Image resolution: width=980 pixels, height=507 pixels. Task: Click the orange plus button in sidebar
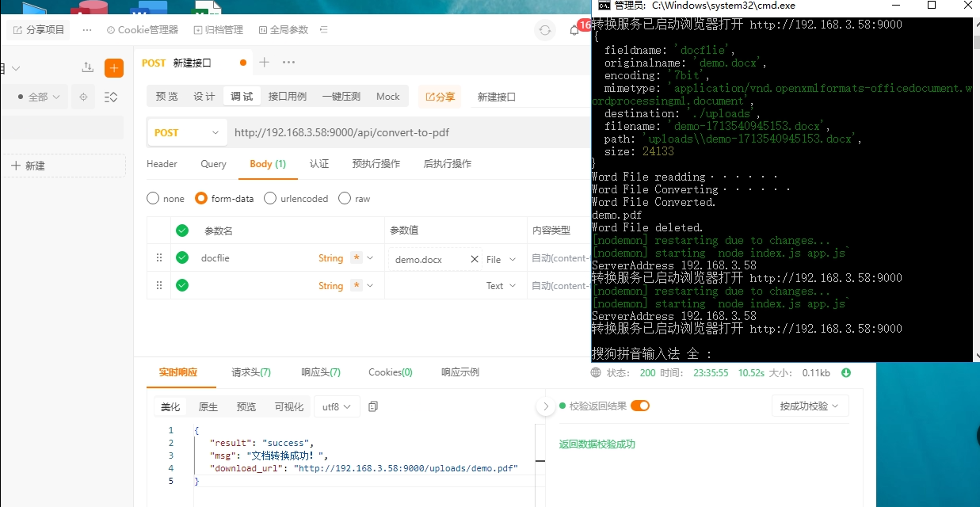point(114,68)
